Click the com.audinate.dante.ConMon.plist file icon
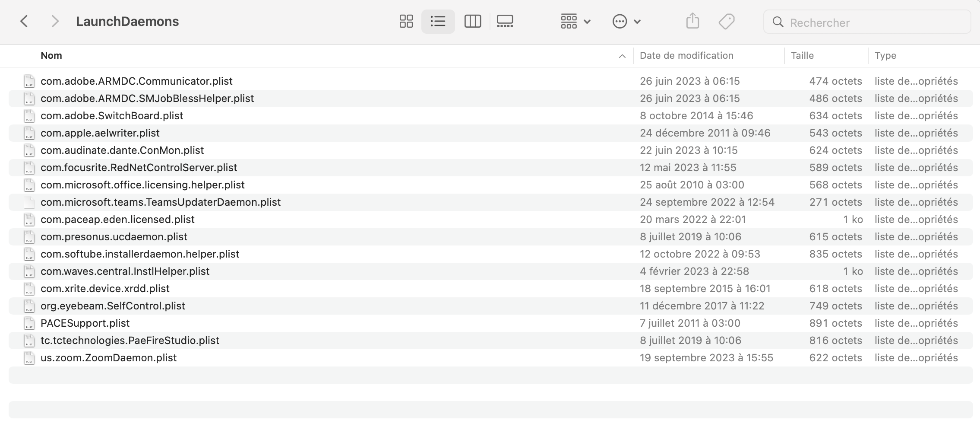Viewport: 980px width, 427px height. click(29, 150)
